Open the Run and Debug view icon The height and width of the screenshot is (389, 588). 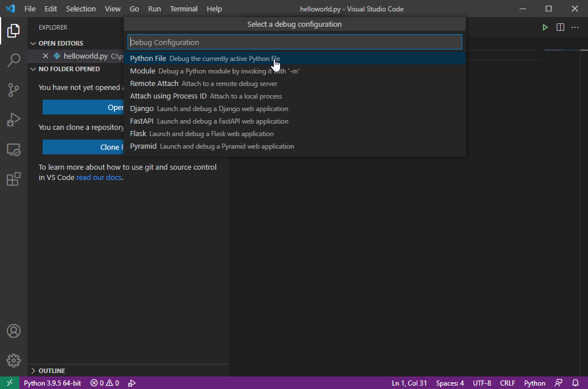tap(14, 120)
